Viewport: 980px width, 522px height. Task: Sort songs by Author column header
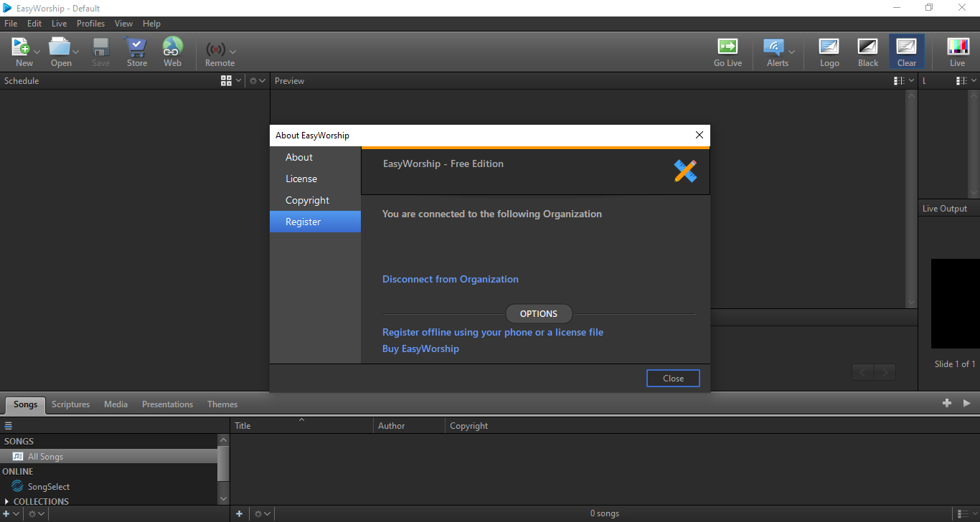point(409,425)
